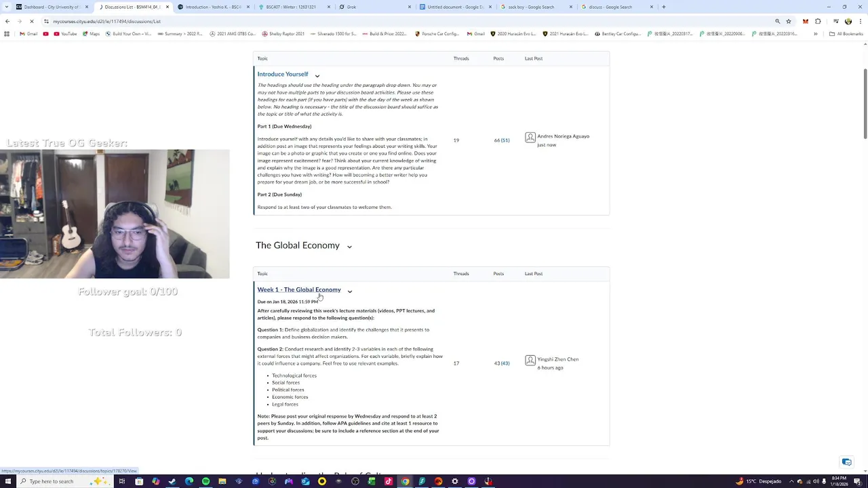Viewport: 868px width, 488px height.
Task: Open the Maps bookmark
Action: [90, 34]
